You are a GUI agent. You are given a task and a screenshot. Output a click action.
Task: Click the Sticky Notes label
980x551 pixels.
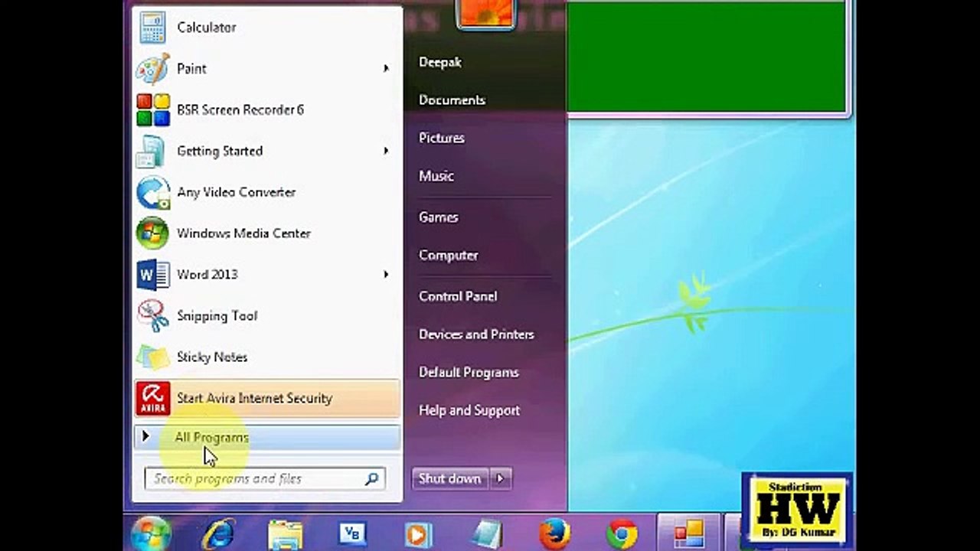click(x=212, y=357)
